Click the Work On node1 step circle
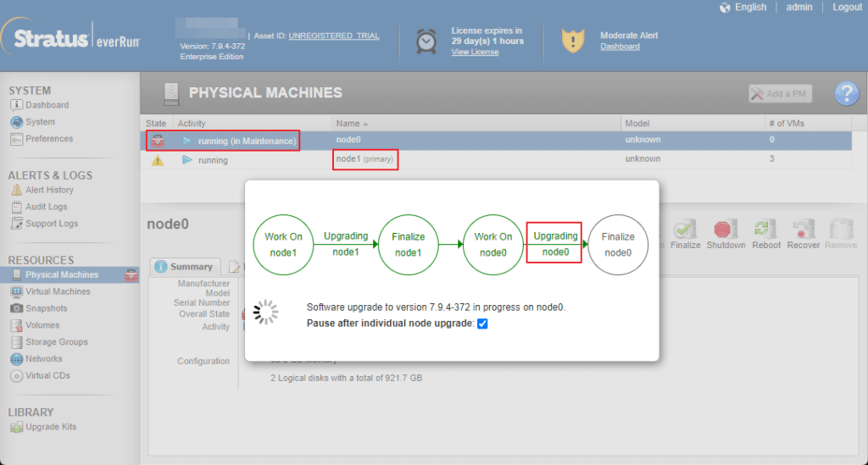The image size is (868, 465). (x=283, y=245)
